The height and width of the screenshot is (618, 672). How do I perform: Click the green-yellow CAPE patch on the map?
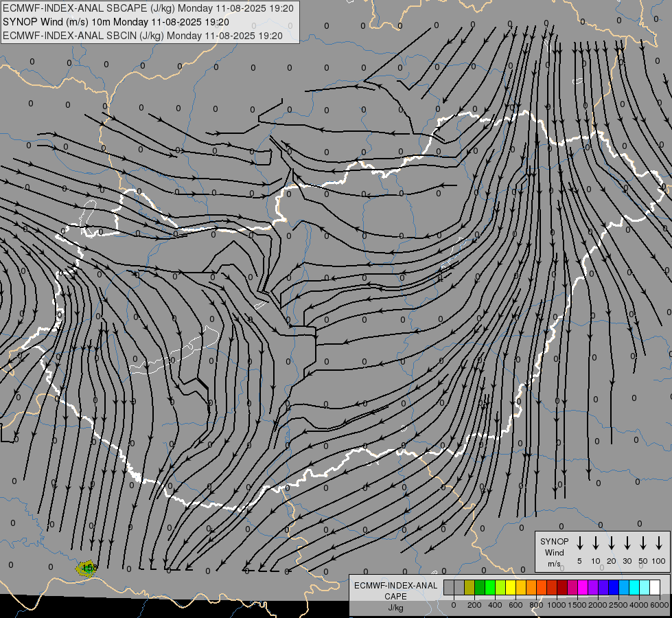pyautogui.click(x=86, y=569)
